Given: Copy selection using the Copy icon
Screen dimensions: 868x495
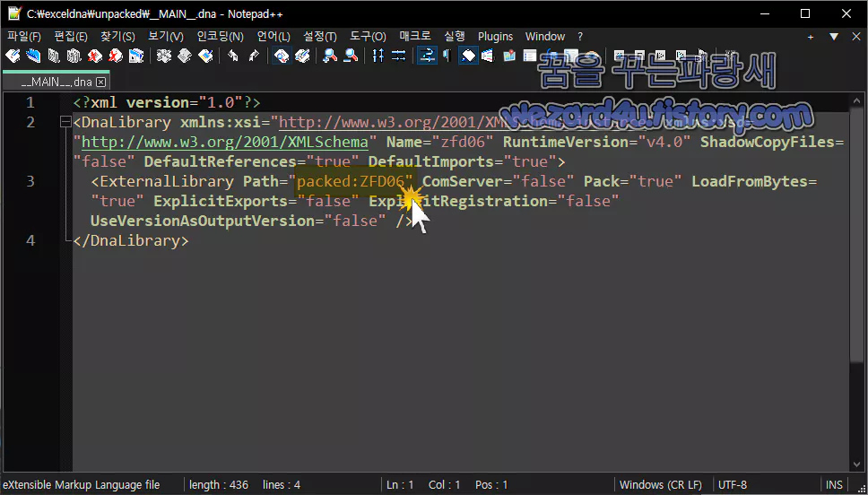Looking at the screenshot, I should pyautogui.click(x=185, y=56).
